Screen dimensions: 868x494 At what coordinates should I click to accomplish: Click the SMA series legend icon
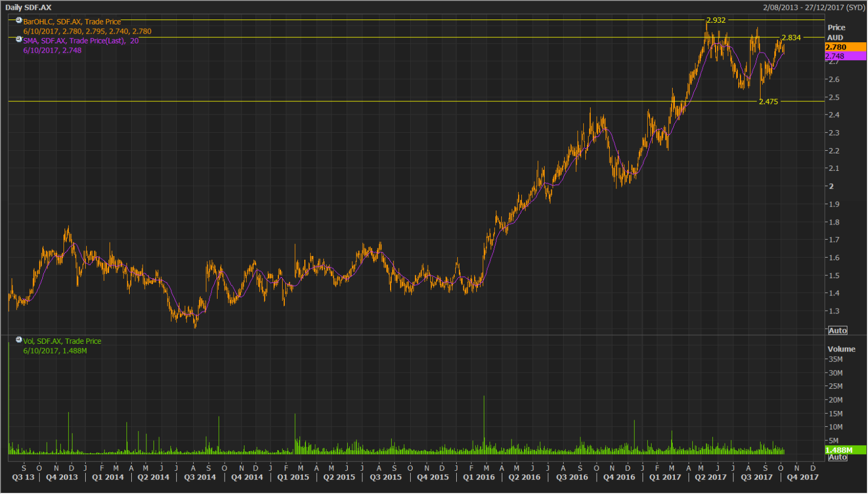[19, 40]
